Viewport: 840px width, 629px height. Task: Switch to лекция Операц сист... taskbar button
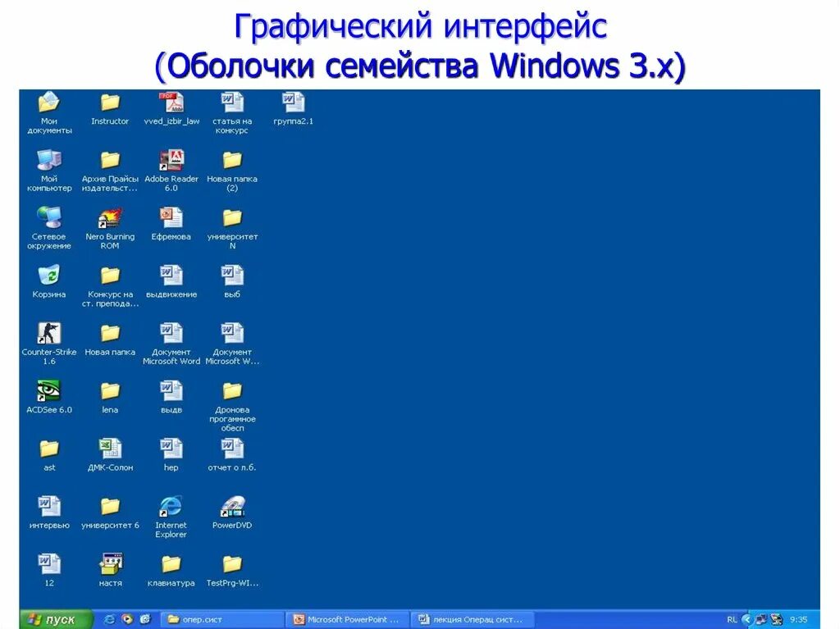tap(472, 619)
